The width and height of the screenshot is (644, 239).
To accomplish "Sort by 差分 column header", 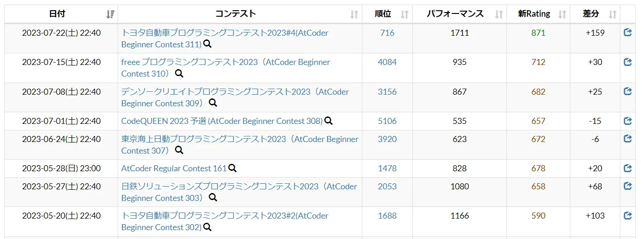I will tap(591, 14).
